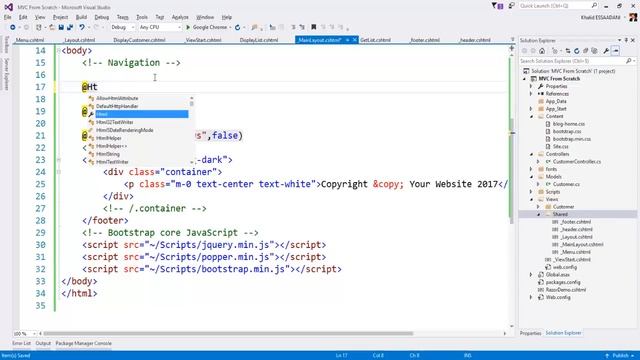Switch to the Properties panel tab

(x=530, y=333)
